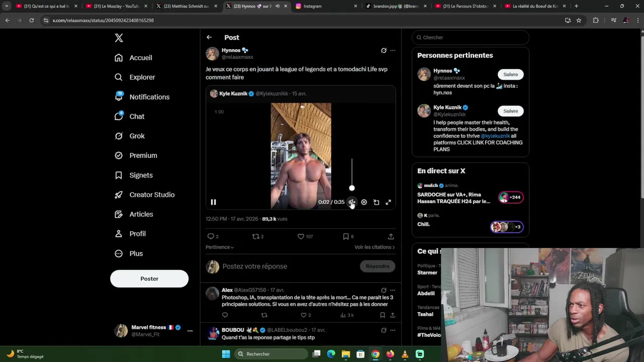Screen dimensions: 644x362
Task: Open a new browser tab
Action: 576,6
